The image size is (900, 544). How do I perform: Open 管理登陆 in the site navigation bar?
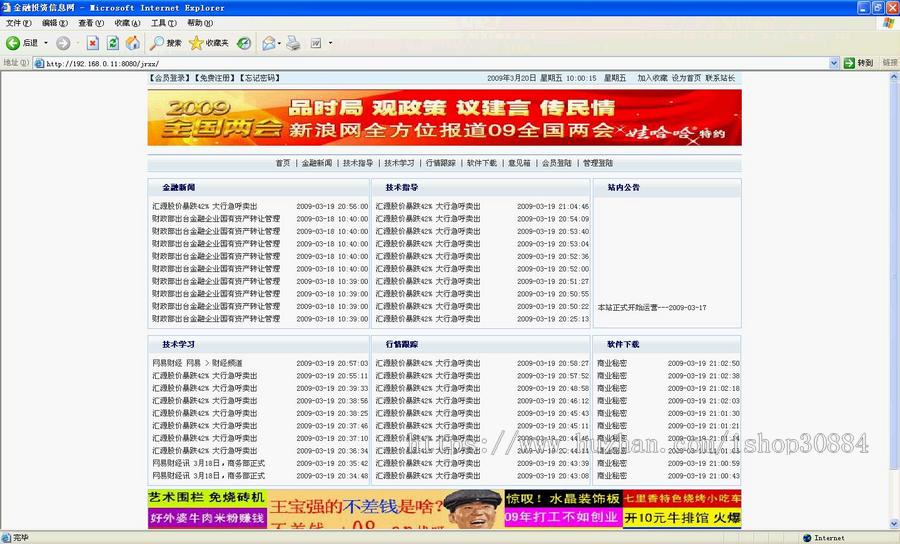click(x=598, y=163)
